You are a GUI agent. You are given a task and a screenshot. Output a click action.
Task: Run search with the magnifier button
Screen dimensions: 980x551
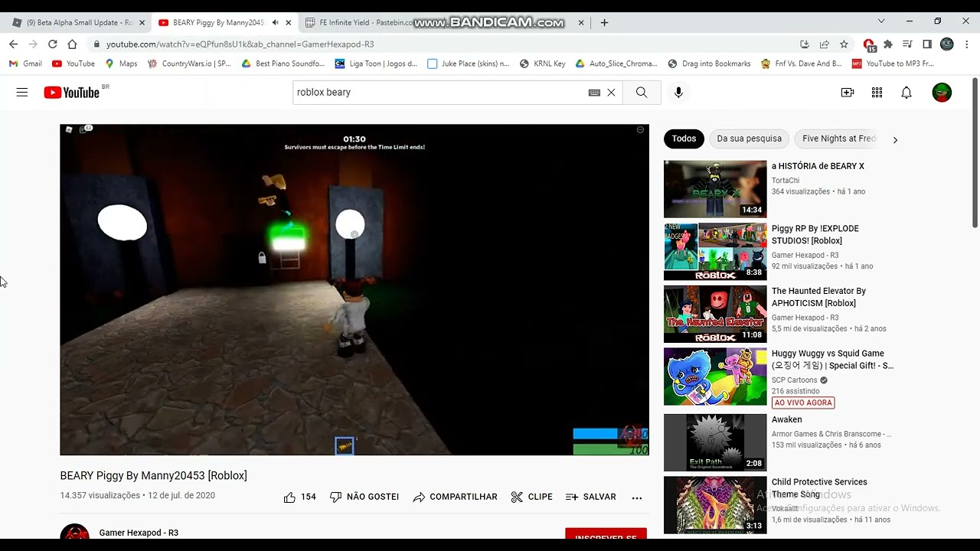click(642, 93)
